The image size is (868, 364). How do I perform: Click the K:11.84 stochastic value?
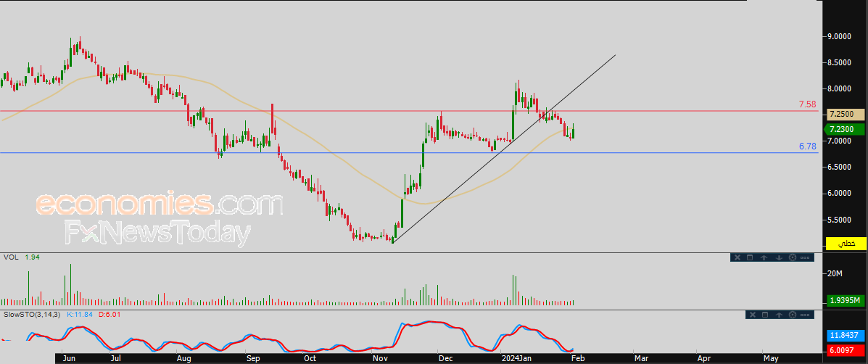pos(80,314)
